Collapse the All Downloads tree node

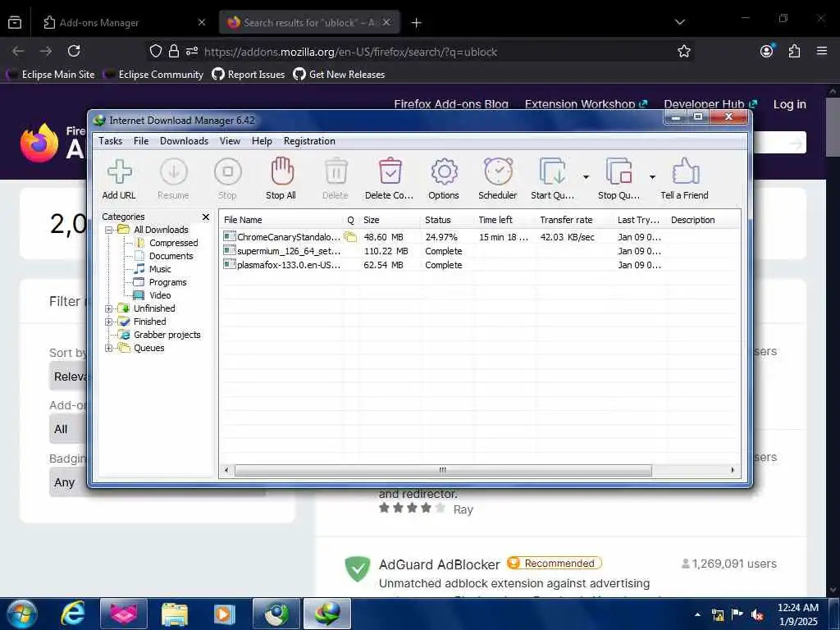click(x=109, y=231)
